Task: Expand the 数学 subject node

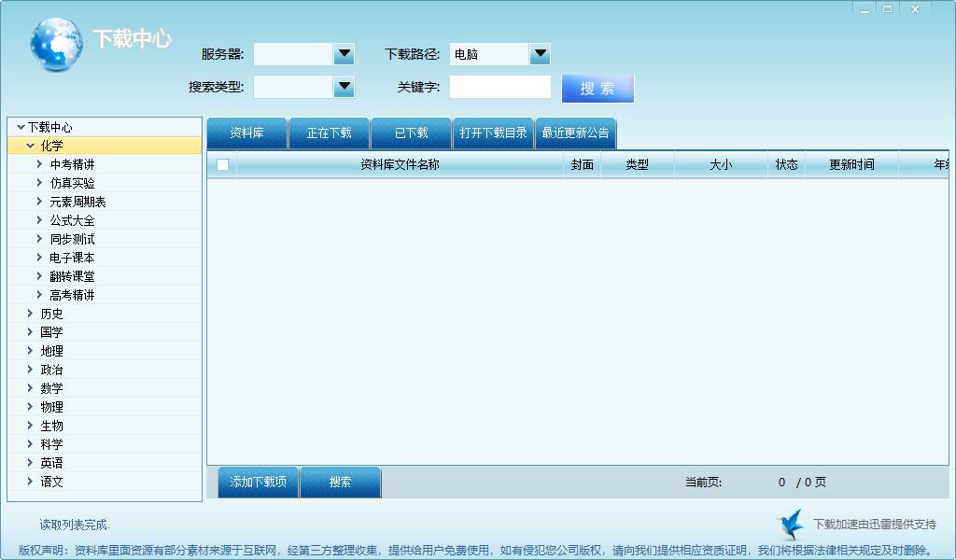Action: 30,388
